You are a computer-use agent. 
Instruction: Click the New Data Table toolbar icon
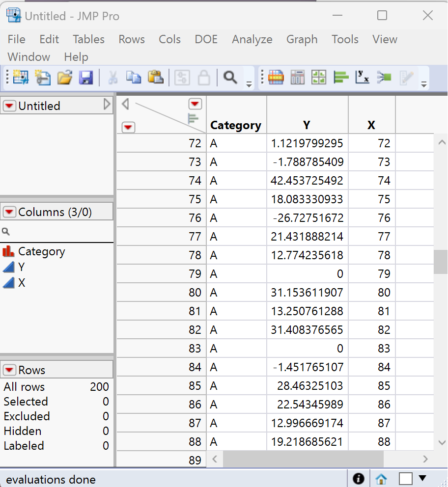coord(21,78)
